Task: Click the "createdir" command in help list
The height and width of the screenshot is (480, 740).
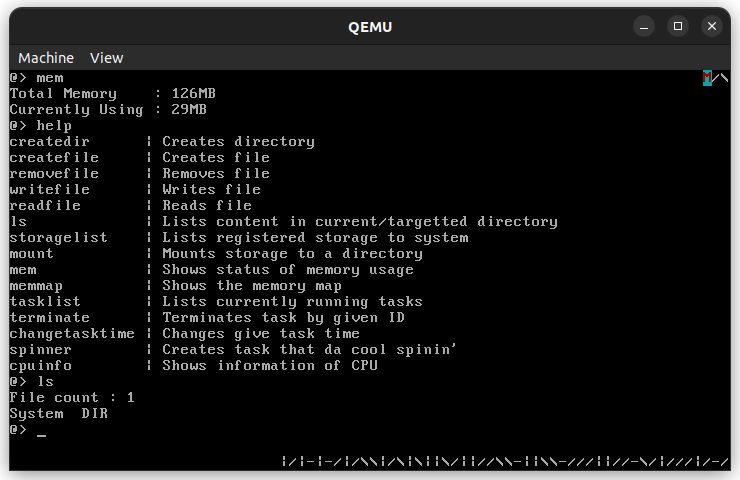Action: [49, 142]
